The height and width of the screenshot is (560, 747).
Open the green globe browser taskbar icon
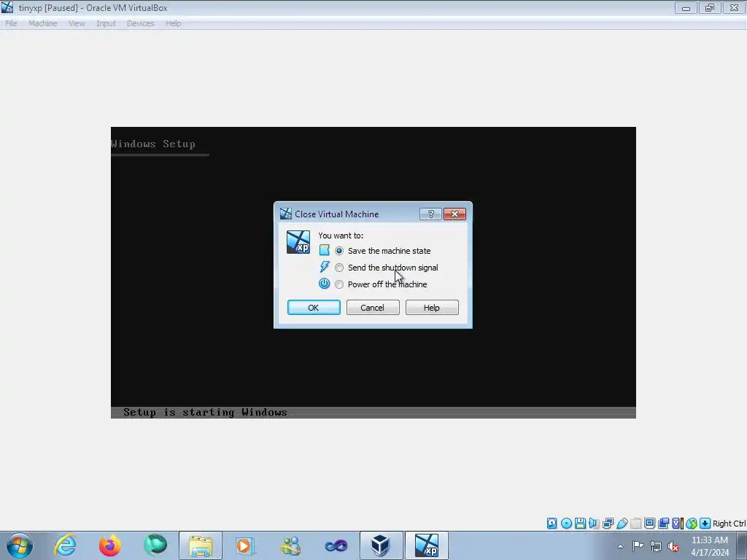pyautogui.click(x=155, y=545)
